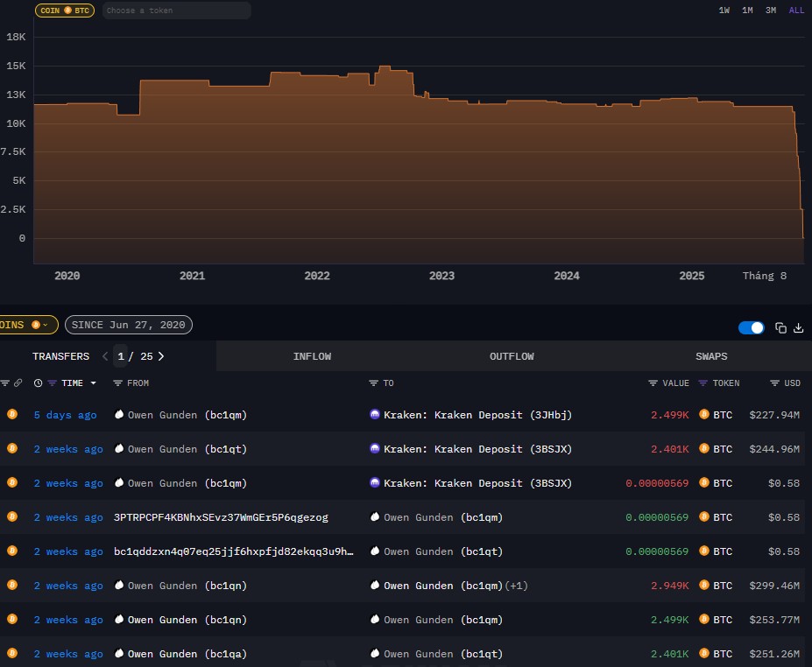The width and height of the screenshot is (812, 667).
Task: Open Owen Gunden (bc1qm) in the 5 days ago row
Action: [187, 415]
